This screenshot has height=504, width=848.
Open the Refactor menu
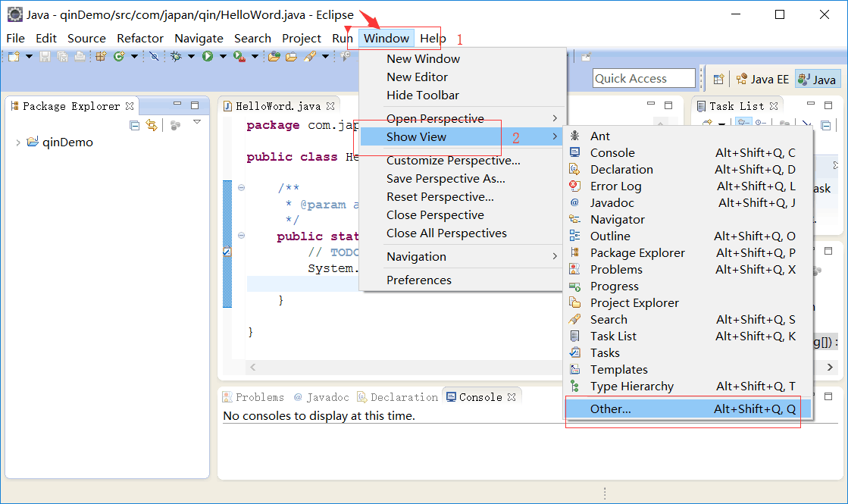(x=140, y=39)
